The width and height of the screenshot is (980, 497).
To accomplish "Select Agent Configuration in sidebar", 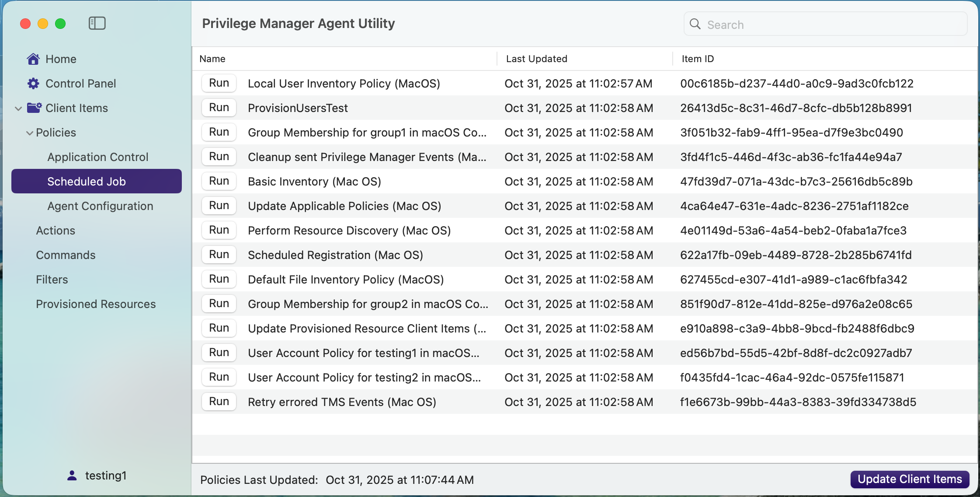I will point(100,206).
